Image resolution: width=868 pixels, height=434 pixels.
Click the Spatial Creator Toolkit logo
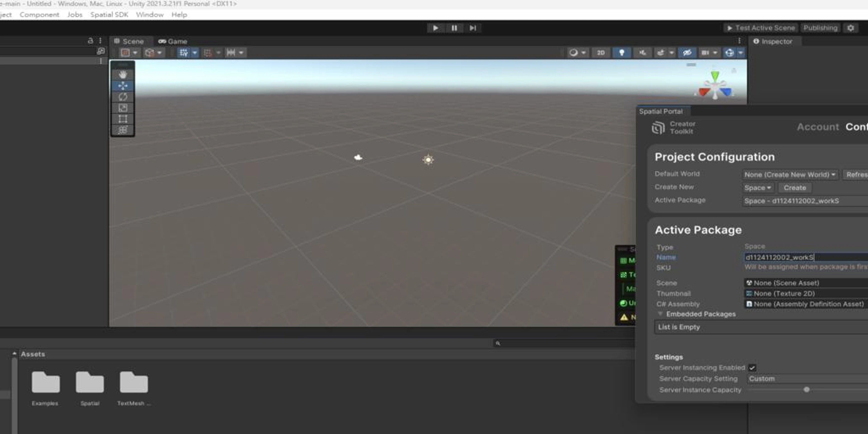click(x=658, y=128)
